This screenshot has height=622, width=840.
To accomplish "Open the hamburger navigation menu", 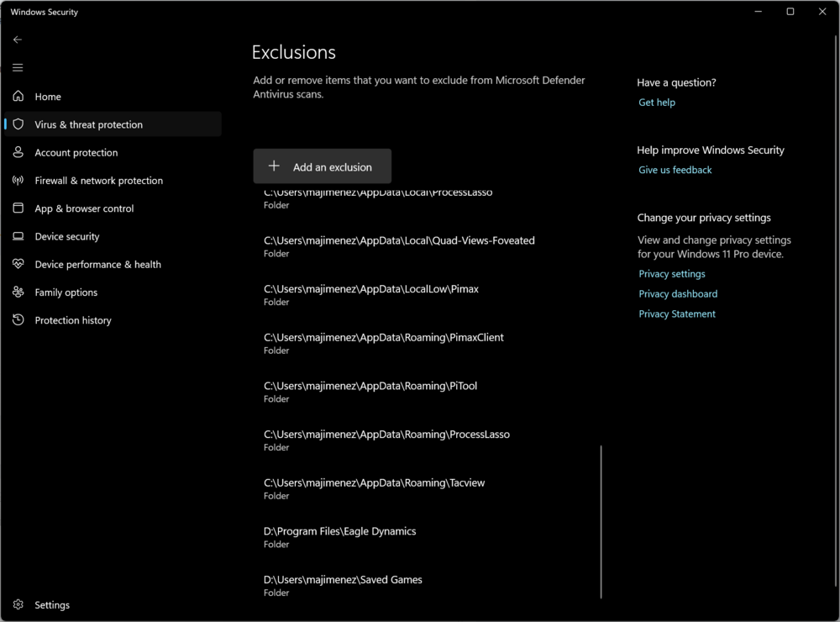I will pos(18,68).
